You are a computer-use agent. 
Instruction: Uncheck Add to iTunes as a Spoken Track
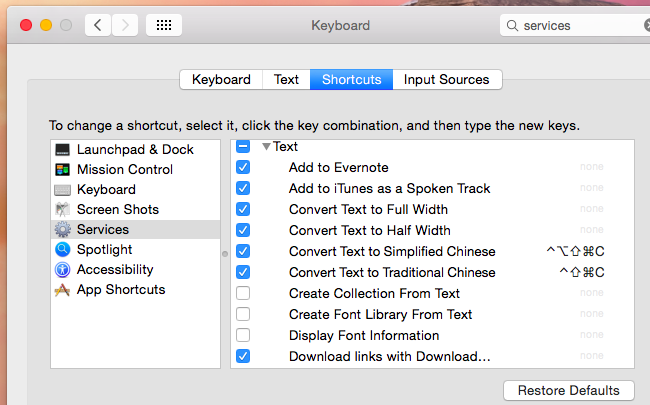[243, 188]
